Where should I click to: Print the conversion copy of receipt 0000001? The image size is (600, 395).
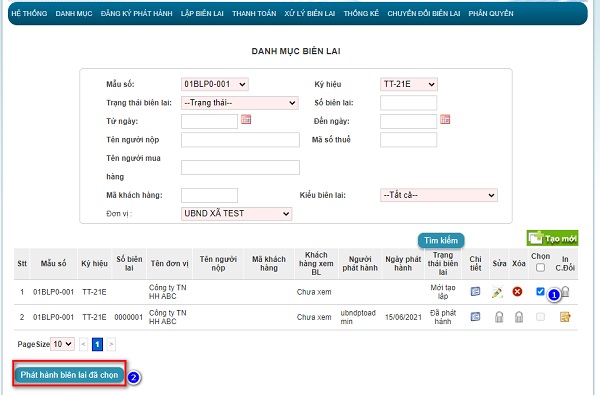pos(565,317)
